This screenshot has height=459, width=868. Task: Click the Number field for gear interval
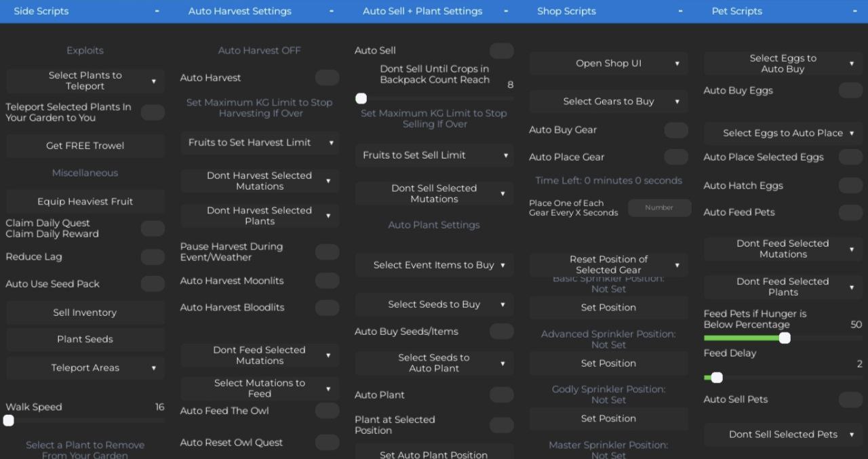tap(659, 208)
